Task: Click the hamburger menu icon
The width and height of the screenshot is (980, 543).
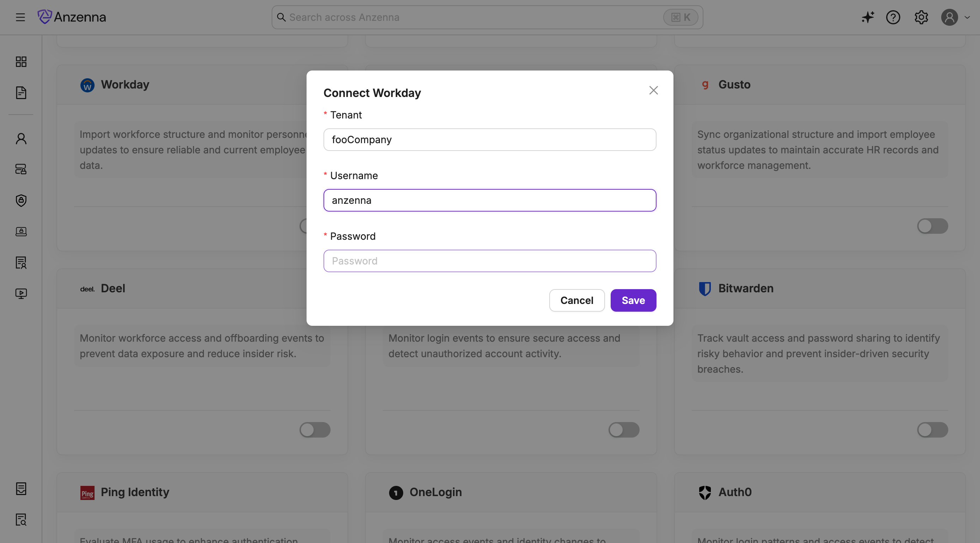Action: [20, 18]
